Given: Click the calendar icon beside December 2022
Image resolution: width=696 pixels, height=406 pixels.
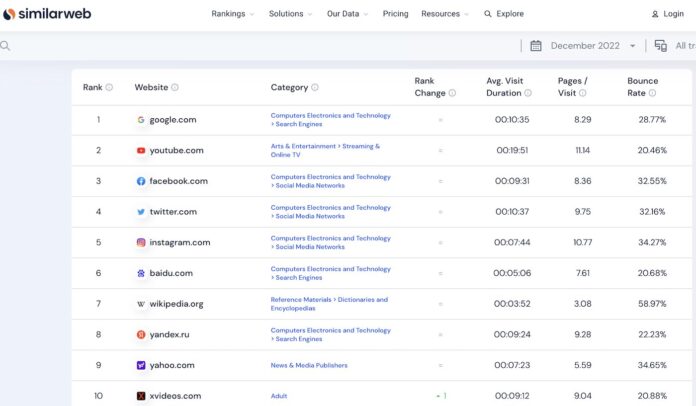Looking at the screenshot, I should [536, 46].
